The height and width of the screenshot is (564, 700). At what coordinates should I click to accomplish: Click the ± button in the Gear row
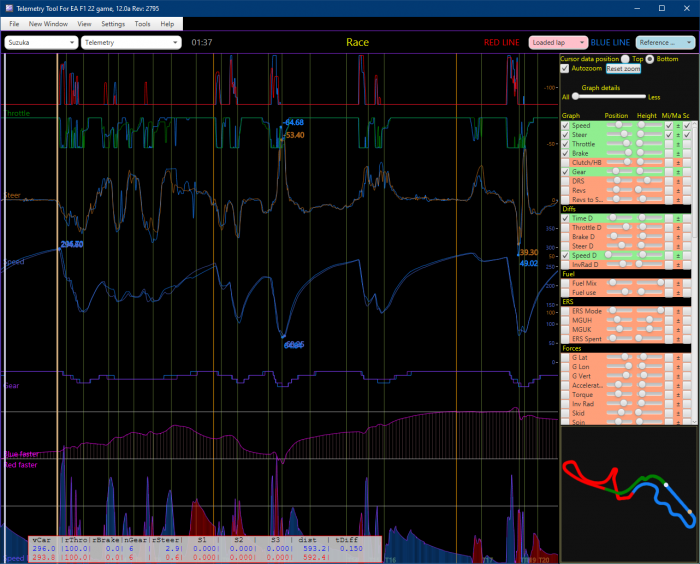678,172
